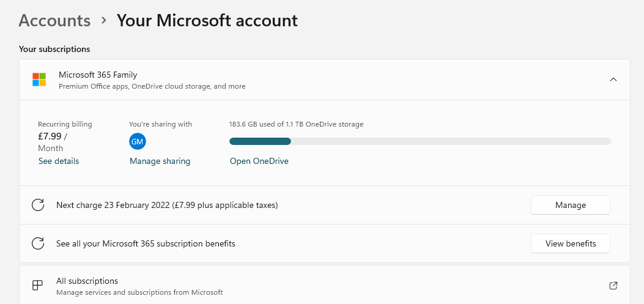Screen dimensions: 644x304
Task: Click the GM shared user avatar
Action: 137,141
